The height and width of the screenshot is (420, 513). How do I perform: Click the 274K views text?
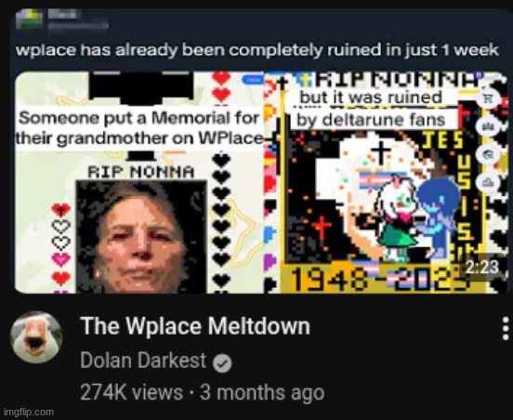131,392
